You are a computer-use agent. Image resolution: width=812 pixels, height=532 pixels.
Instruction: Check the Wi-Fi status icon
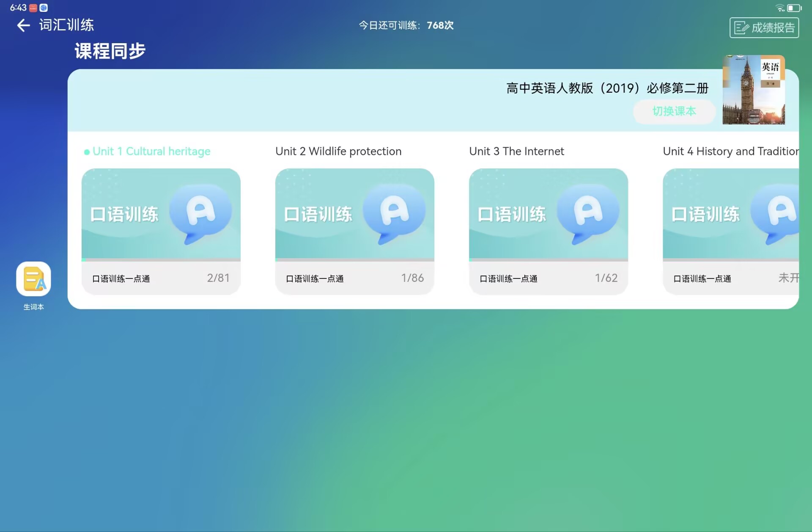pos(780,8)
